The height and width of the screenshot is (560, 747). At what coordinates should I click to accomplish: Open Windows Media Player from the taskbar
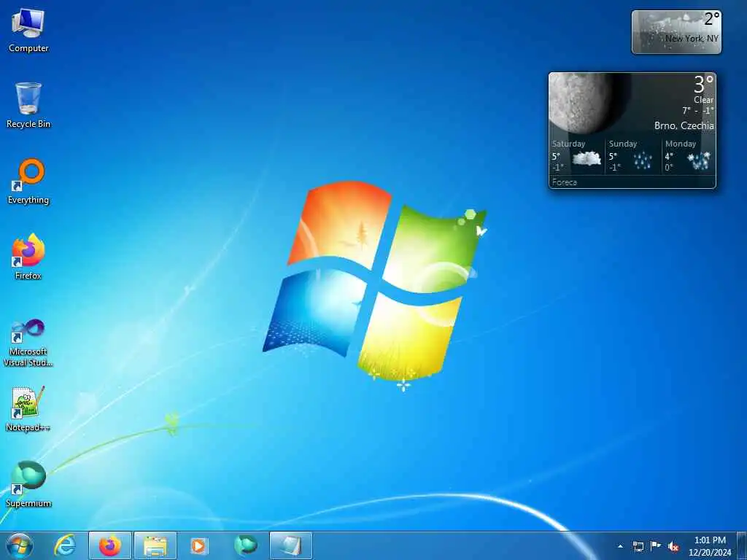[x=200, y=545]
